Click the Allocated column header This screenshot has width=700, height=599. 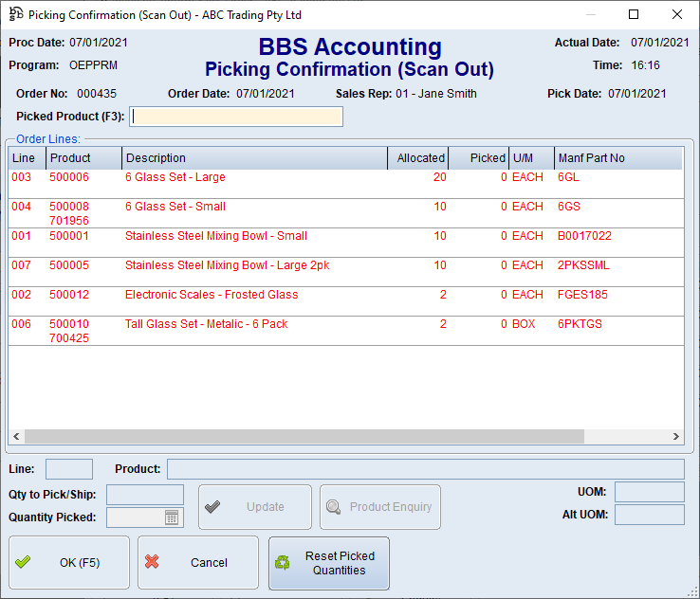coord(418,158)
